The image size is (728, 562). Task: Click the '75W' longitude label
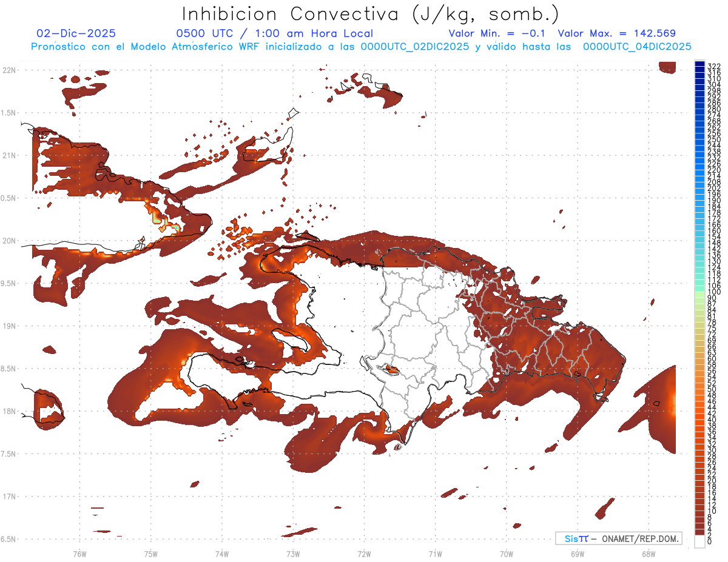click(x=151, y=554)
